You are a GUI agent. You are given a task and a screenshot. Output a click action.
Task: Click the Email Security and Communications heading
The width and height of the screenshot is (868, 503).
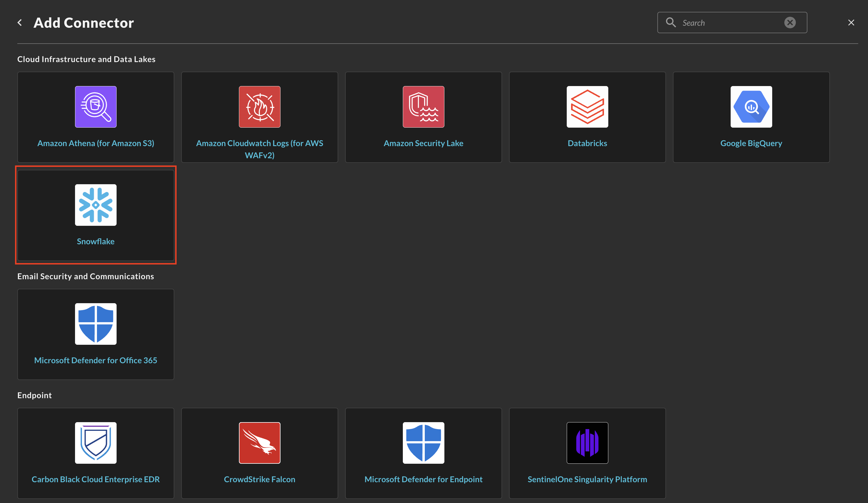pyautogui.click(x=86, y=277)
